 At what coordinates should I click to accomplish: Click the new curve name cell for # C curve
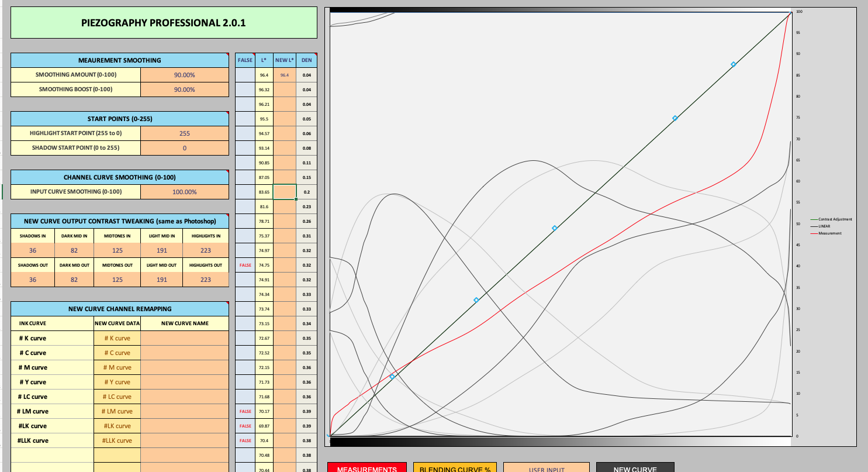pyautogui.click(x=185, y=353)
